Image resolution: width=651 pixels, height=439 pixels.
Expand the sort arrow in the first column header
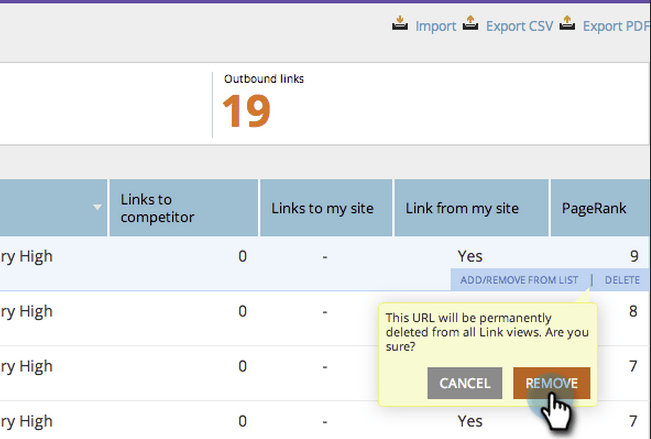point(97,208)
